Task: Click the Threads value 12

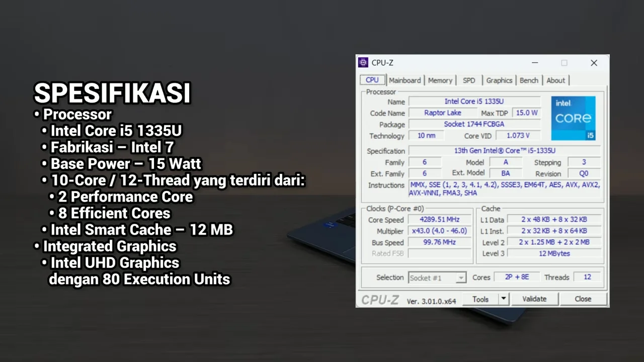Action: 587,277
